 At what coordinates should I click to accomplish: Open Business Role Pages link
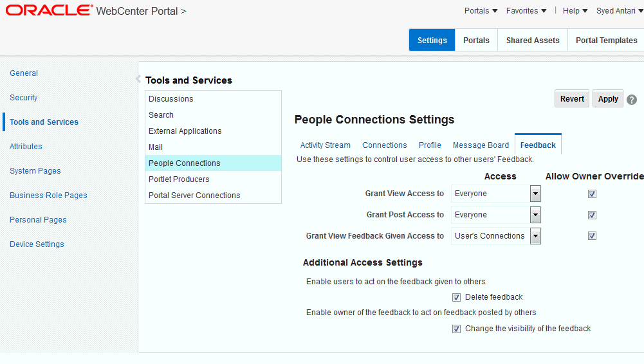48,196
